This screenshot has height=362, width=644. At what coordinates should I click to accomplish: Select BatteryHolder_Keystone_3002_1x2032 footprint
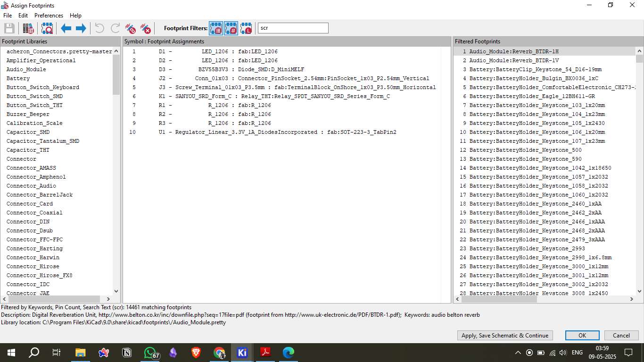coord(539,284)
